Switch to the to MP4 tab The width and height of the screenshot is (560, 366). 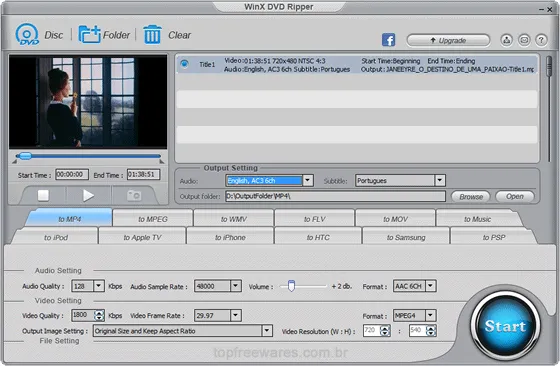click(x=69, y=219)
